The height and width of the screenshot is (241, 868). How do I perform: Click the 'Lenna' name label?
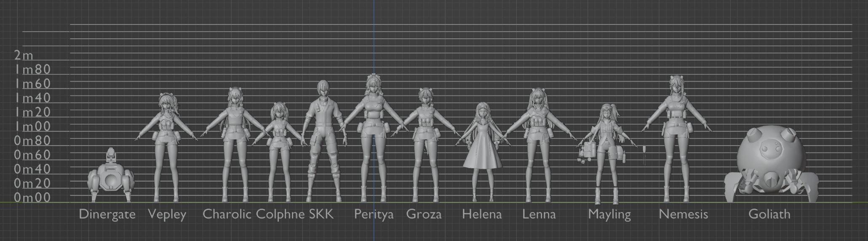click(539, 215)
